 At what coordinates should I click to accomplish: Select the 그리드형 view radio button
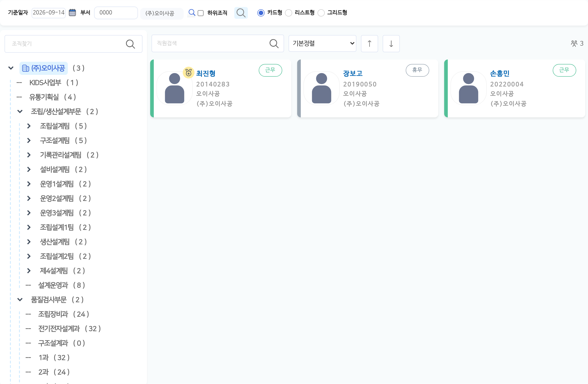tap(321, 13)
